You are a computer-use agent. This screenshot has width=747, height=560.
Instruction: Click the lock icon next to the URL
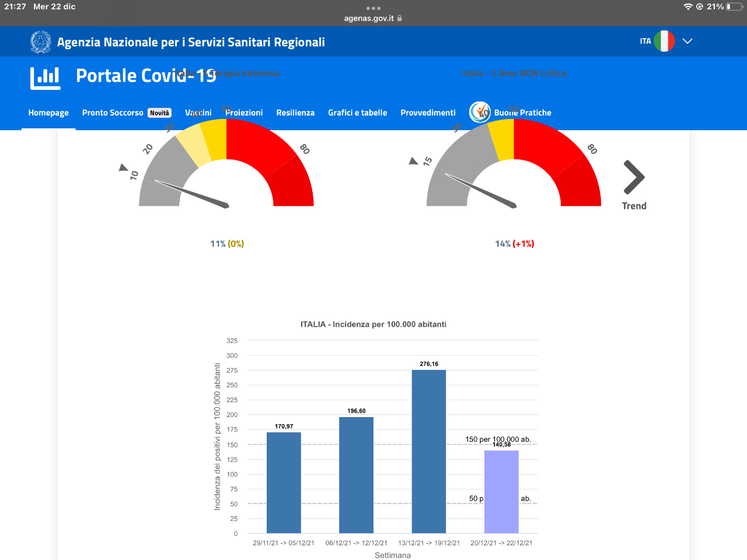pyautogui.click(x=399, y=18)
